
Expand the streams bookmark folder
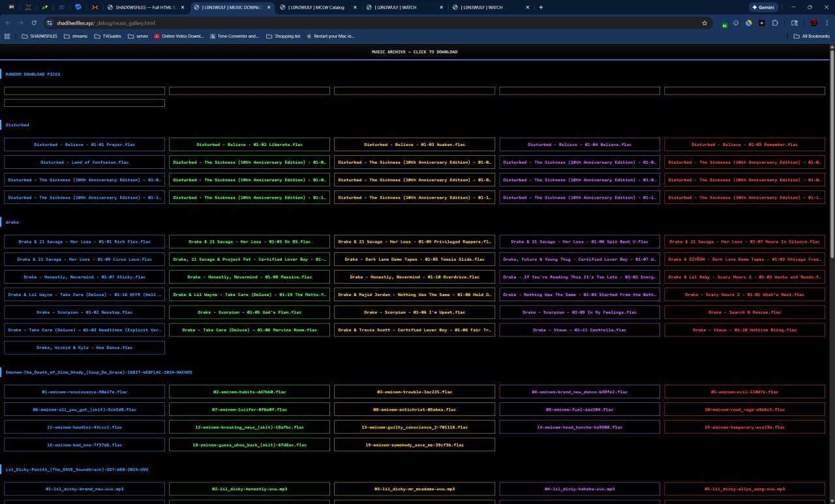[x=76, y=37]
